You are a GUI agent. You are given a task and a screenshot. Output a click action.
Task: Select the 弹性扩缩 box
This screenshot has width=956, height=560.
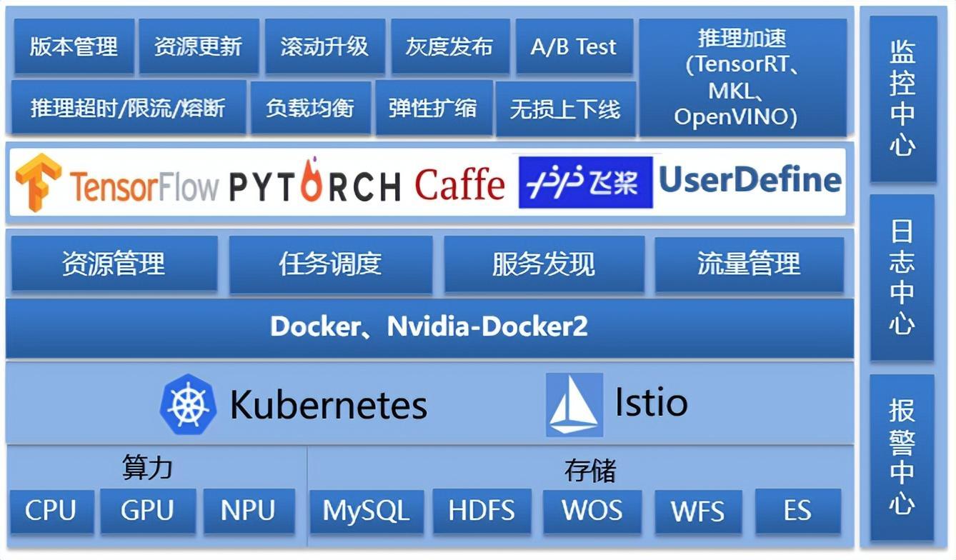(x=434, y=108)
